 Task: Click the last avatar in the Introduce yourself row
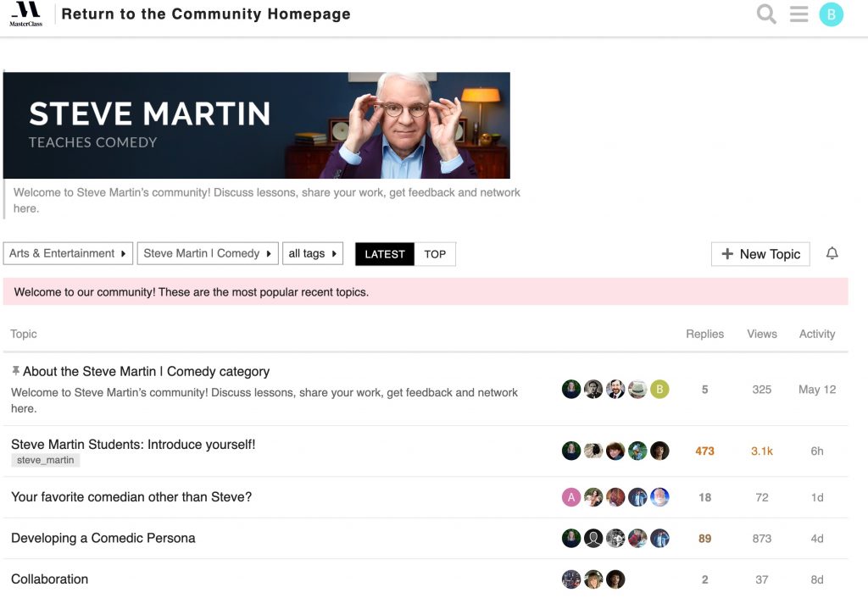click(659, 451)
